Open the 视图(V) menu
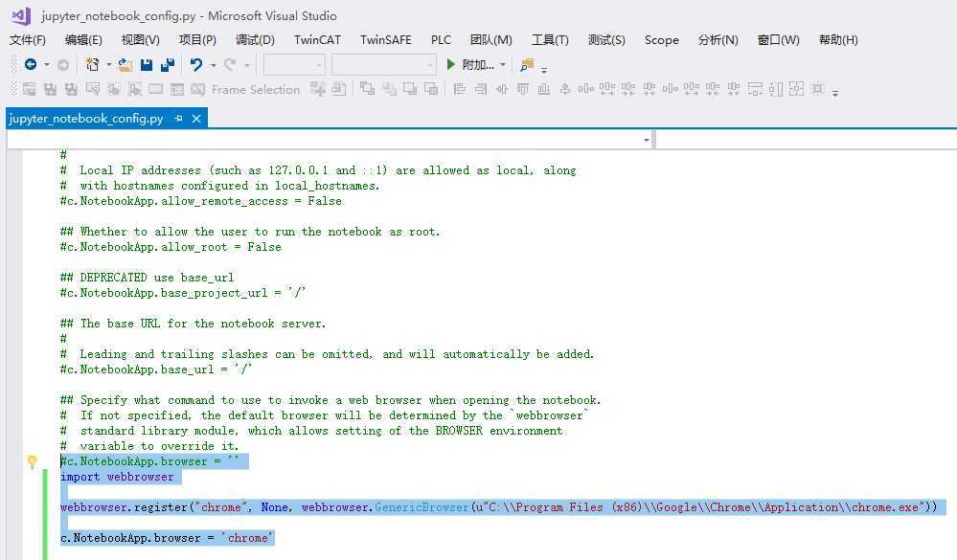The width and height of the screenshot is (957, 560). [141, 40]
